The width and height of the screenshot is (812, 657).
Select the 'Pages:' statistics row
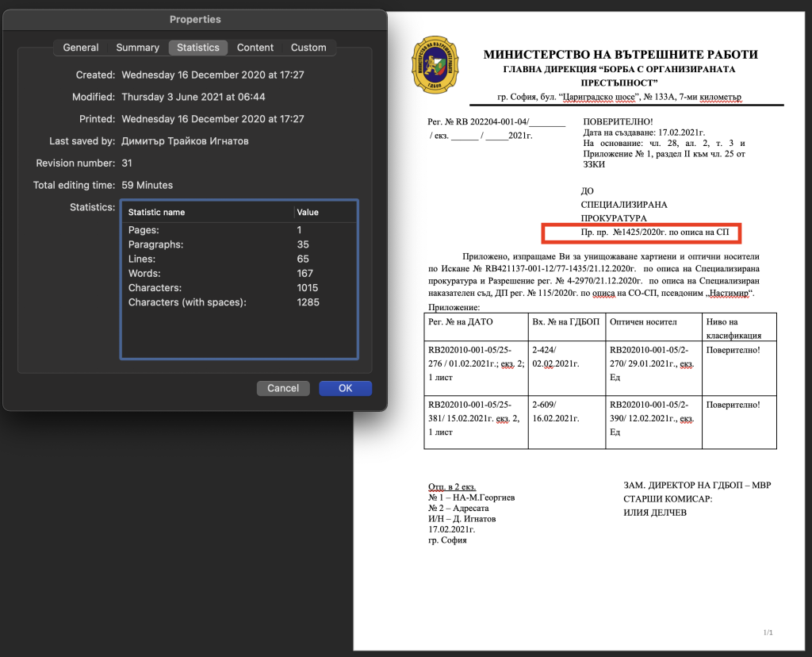pos(239,230)
